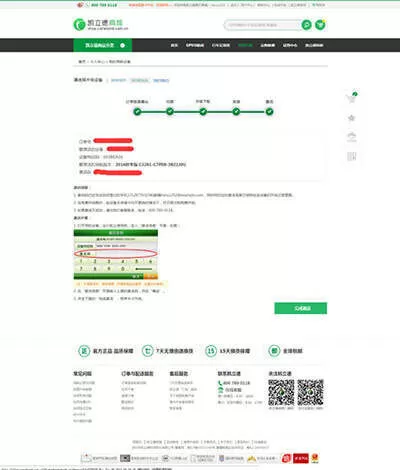Click the highlighted green navigation menu item
The width and height of the screenshot is (400, 470).
pyautogui.click(x=245, y=45)
